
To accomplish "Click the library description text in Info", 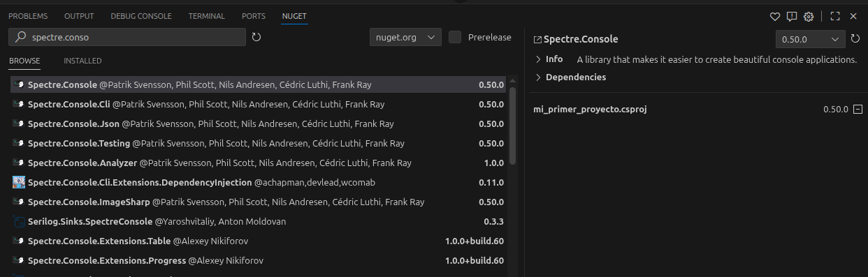I will [717, 59].
